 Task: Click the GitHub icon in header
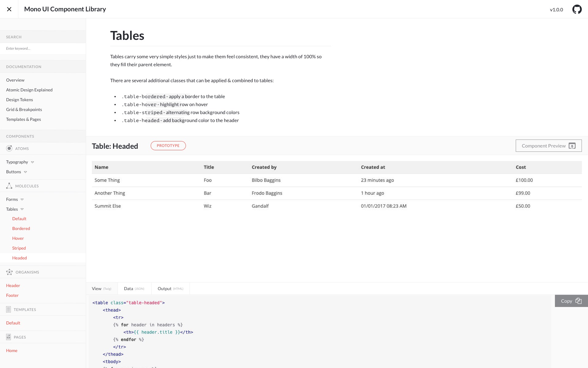point(577,9)
